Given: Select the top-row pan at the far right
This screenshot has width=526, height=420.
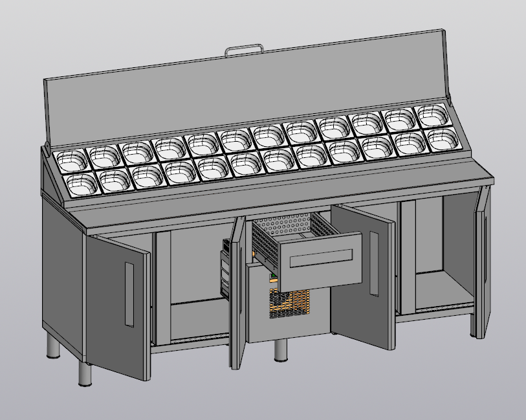Looking at the screenshot, I should click(433, 115).
